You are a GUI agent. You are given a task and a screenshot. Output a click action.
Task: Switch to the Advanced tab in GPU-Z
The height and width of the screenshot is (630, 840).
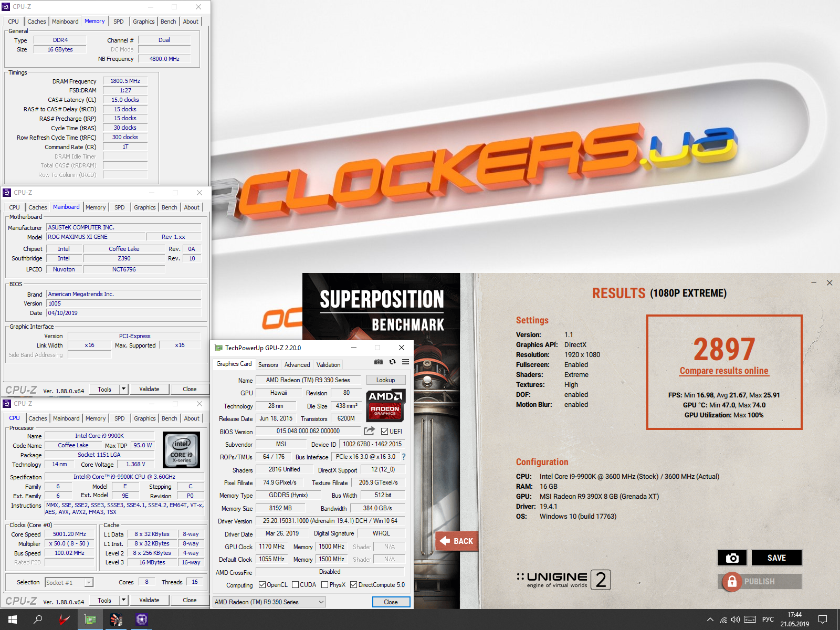point(297,365)
